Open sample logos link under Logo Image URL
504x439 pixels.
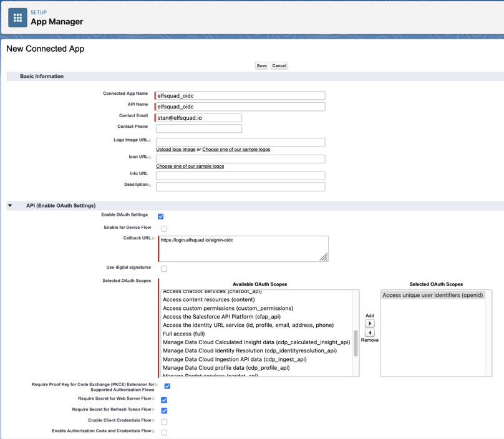[x=236, y=150]
